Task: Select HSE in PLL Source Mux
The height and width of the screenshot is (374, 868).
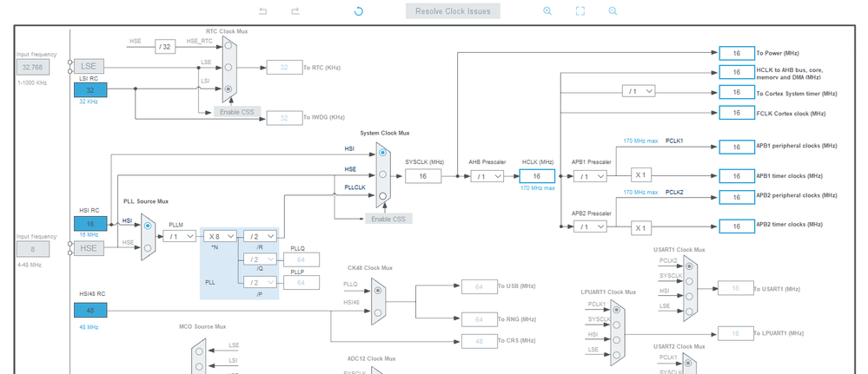Action: point(147,248)
